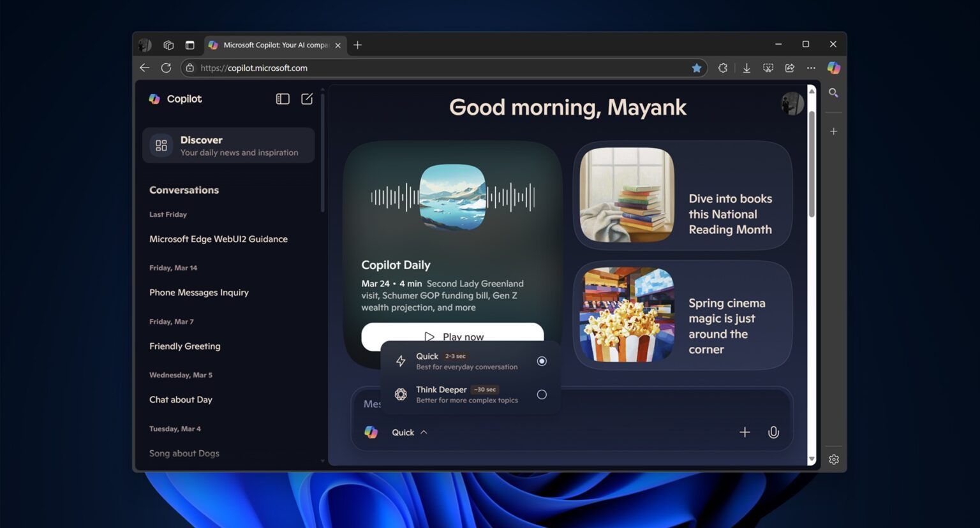
Task: Open the Song about Dogs conversation
Action: click(x=184, y=453)
